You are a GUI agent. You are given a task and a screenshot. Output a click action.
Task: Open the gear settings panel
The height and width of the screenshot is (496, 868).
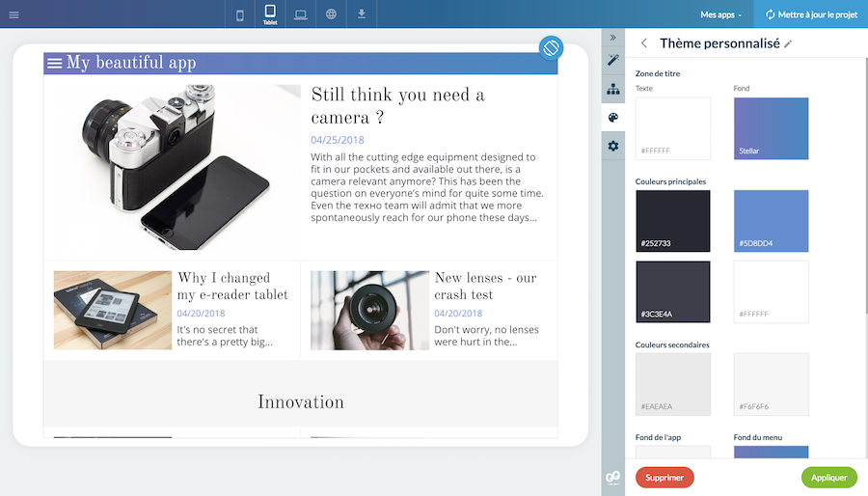point(613,146)
